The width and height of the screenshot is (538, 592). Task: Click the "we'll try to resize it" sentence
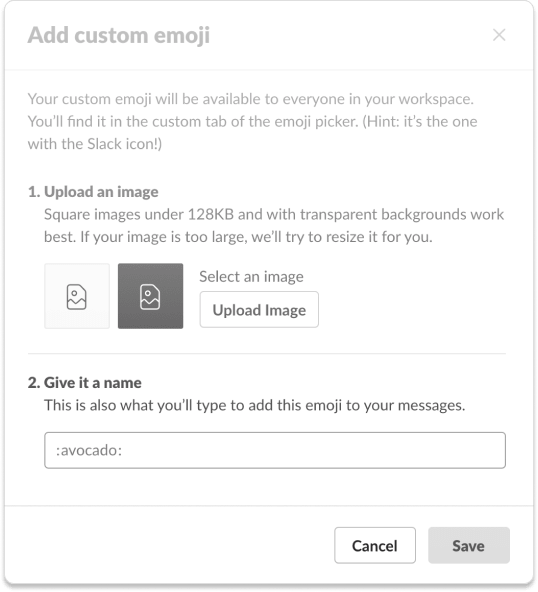pos(255,237)
